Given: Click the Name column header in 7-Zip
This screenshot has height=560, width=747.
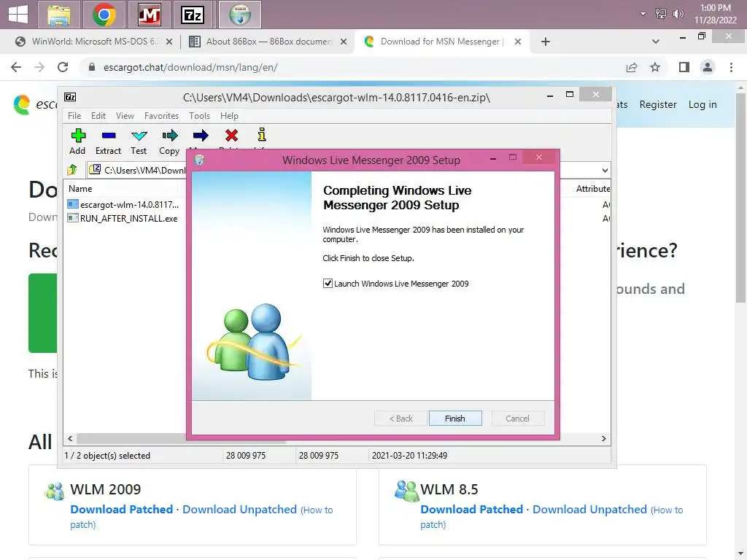Looking at the screenshot, I should [x=80, y=189].
